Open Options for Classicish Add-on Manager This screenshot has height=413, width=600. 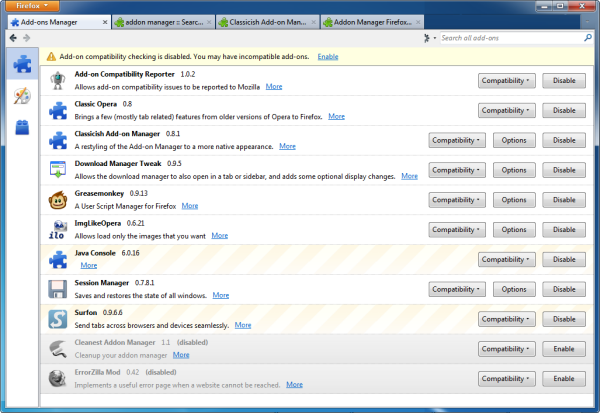(514, 140)
